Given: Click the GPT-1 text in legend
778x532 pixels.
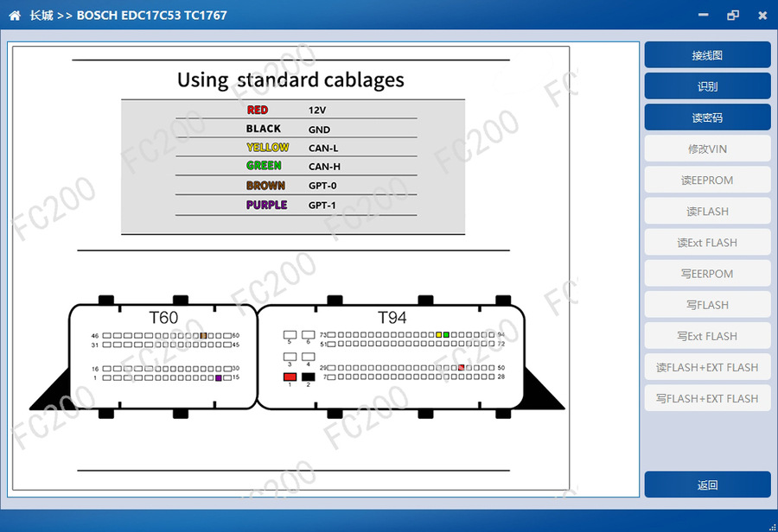Looking at the screenshot, I should [x=322, y=206].
